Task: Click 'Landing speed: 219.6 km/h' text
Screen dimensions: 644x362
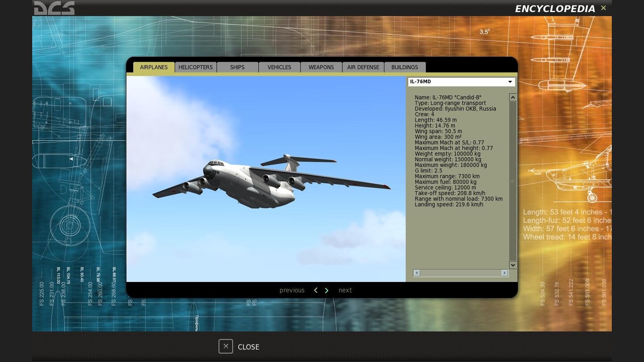Action: 449,204
